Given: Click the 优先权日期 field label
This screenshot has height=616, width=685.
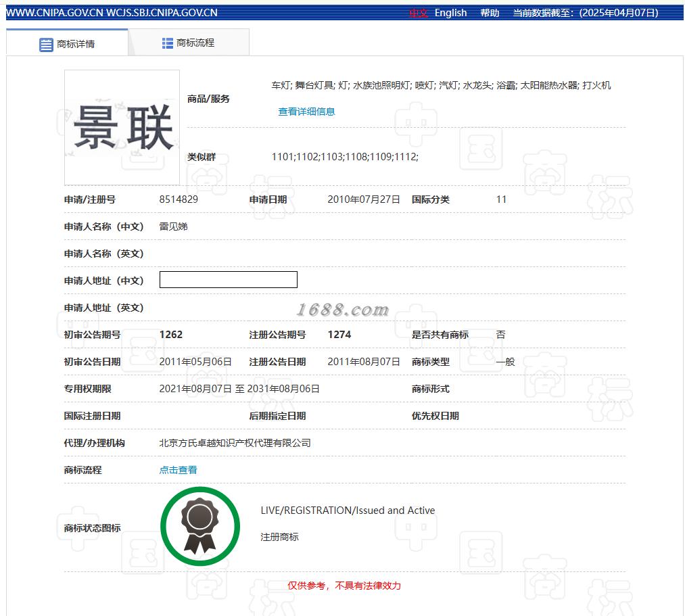Looking at the screenshot, I should pos(435,416).
